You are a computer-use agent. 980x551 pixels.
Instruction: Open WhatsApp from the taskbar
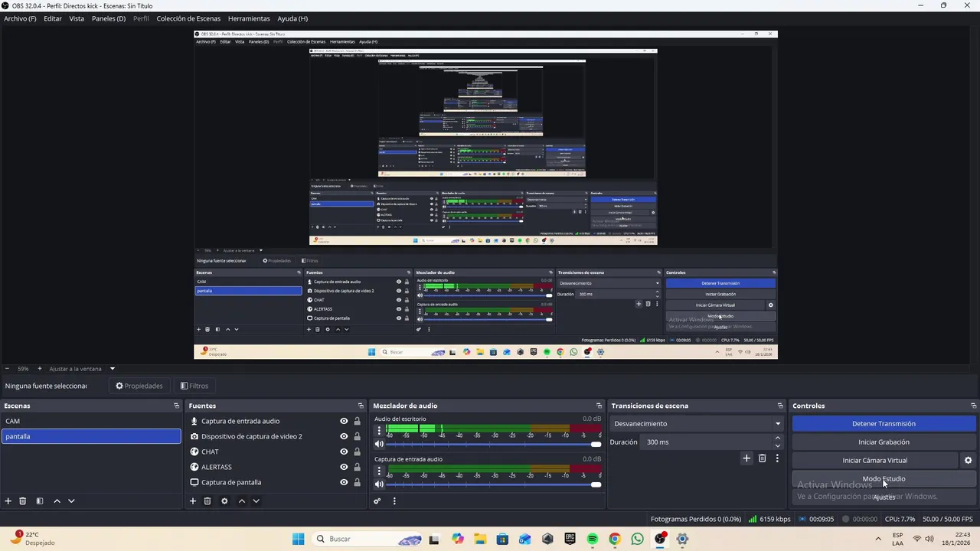[x=637, y=539]
